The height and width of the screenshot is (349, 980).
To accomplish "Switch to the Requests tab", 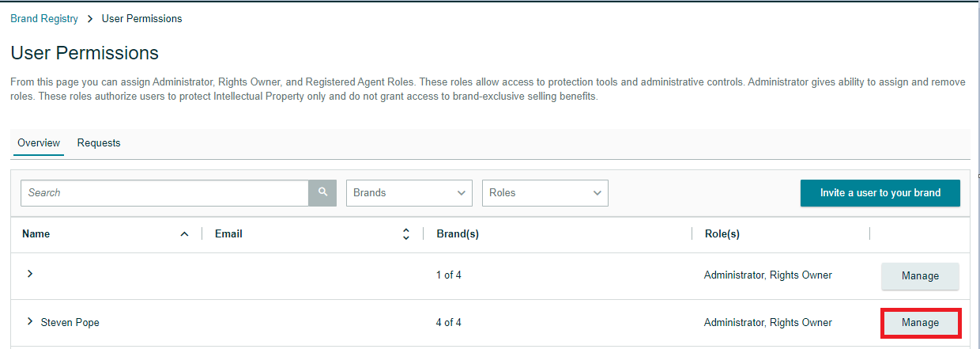I will 99,143.
